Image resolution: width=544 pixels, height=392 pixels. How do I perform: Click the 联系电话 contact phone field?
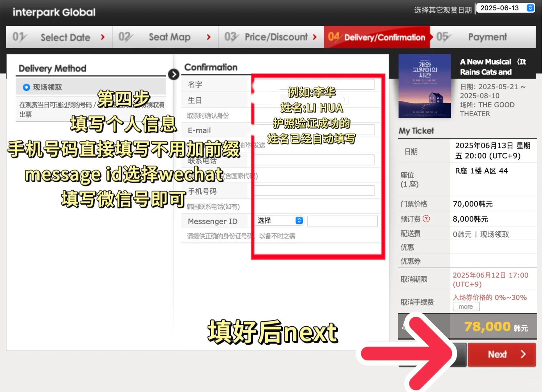point(314,160)
